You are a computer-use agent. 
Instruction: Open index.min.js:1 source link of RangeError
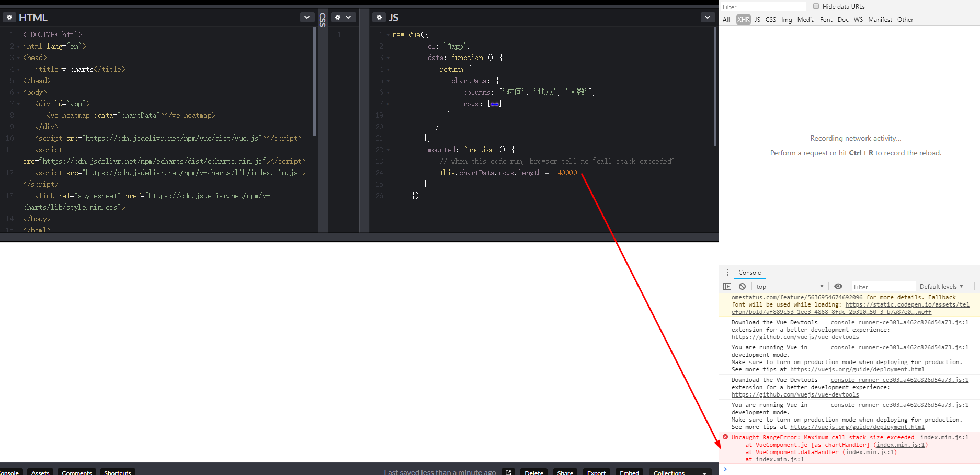pyautogui.click(x=944, y=437)
